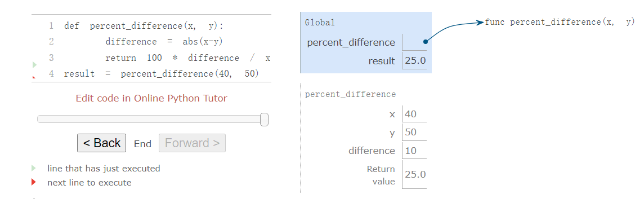Open Edit code in Online Python Tutor link

coord(151,98)
